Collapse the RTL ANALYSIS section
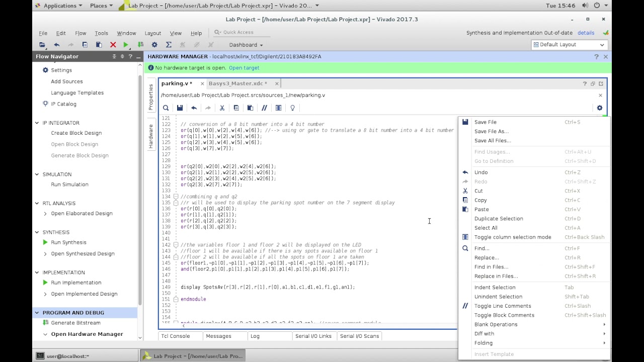This screenshot has width=644, height=362. 37,203
